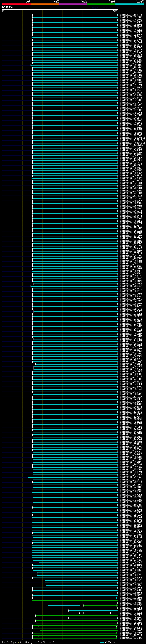Select hit UniRef100_B8R172
The width and height of the screenshot is (146, 644).
(x=131, y=316)
